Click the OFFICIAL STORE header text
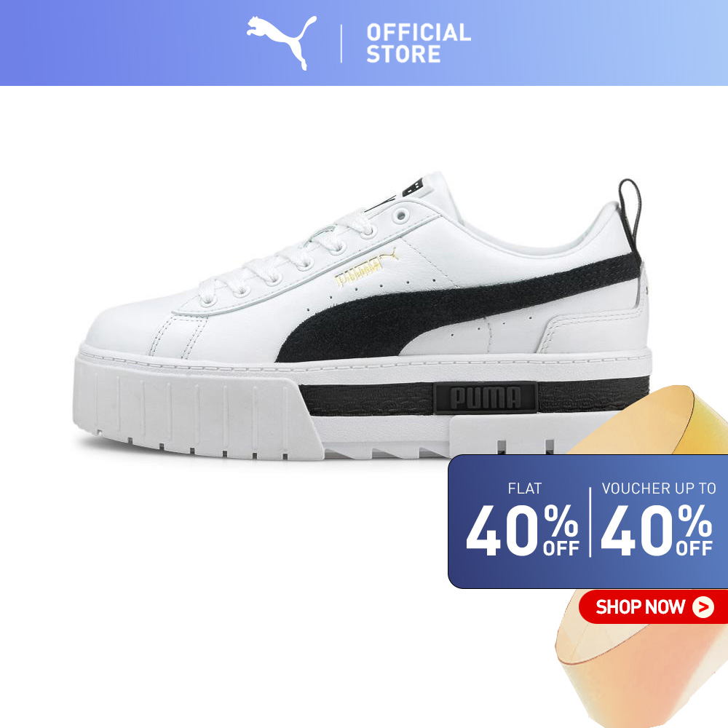 coord(419,43)
